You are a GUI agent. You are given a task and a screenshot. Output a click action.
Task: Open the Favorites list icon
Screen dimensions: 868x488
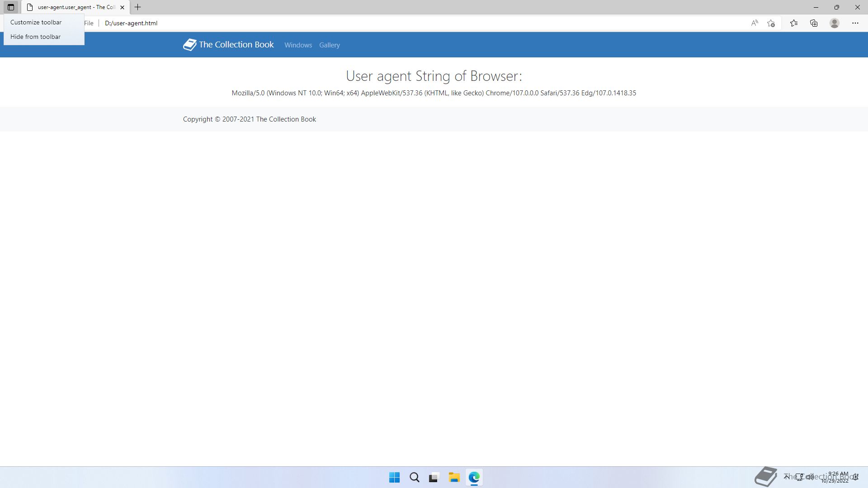[794, 23]
